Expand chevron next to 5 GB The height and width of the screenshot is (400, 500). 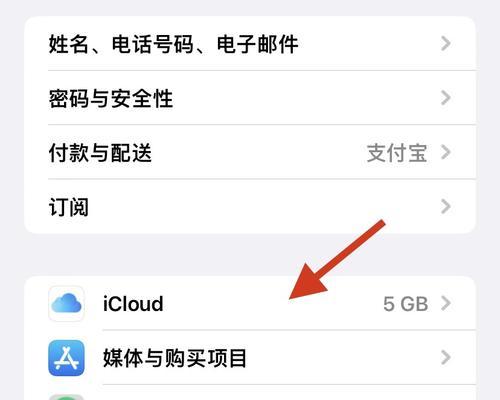(x=446, y=303)
